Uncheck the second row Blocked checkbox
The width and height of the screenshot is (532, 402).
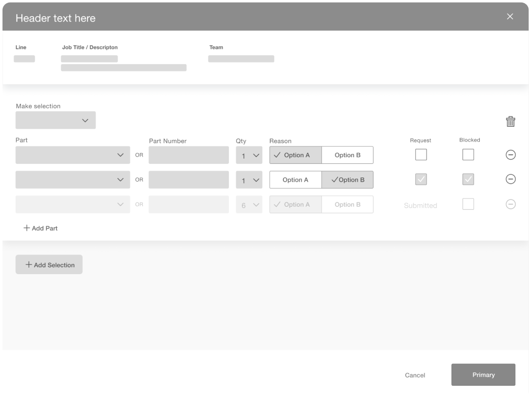(x=468, y=179)
